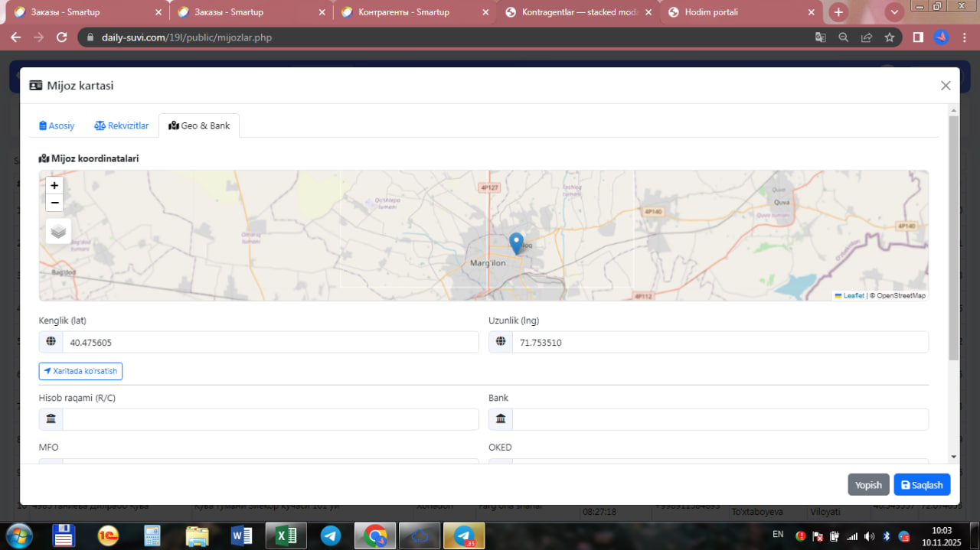Image resolution: width=980 pixels, height=550 pixels.
Task: Click the blue map location marker
Action: coord(516,243)
